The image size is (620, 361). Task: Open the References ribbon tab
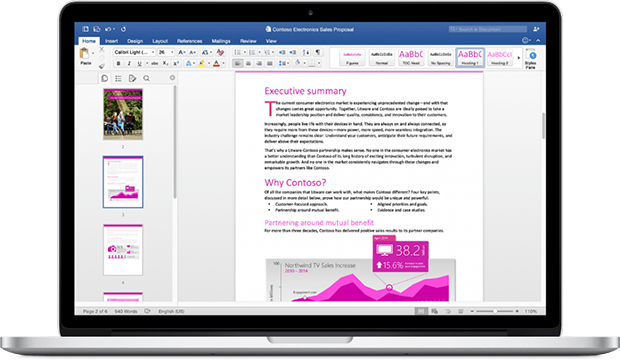[189, 41]
